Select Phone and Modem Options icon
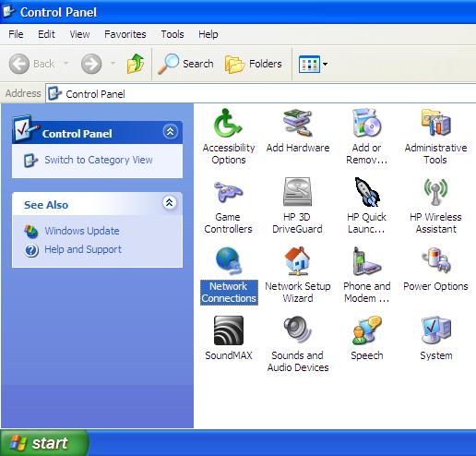The image size is (476, 456). 366,261
